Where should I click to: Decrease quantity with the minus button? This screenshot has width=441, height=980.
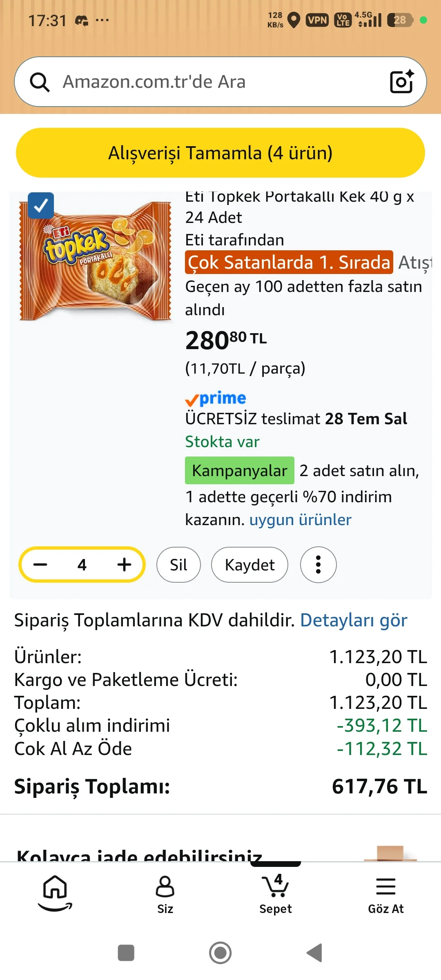40,565
